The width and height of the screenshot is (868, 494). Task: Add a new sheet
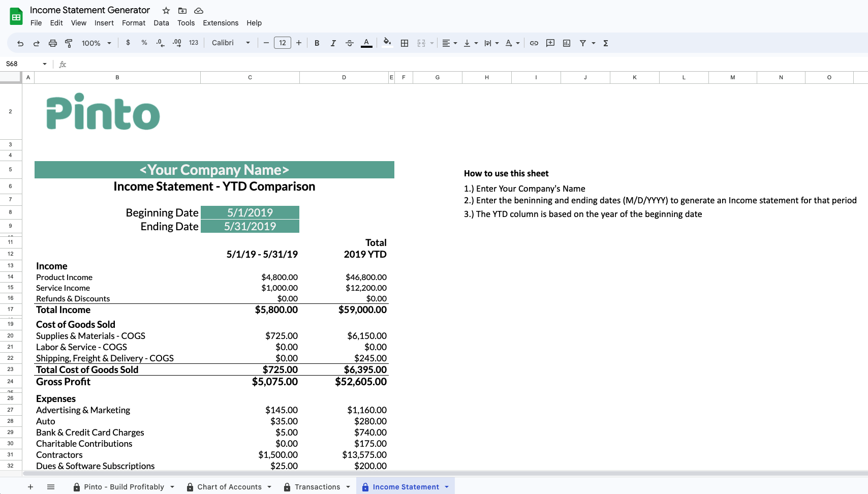(30, 486)
